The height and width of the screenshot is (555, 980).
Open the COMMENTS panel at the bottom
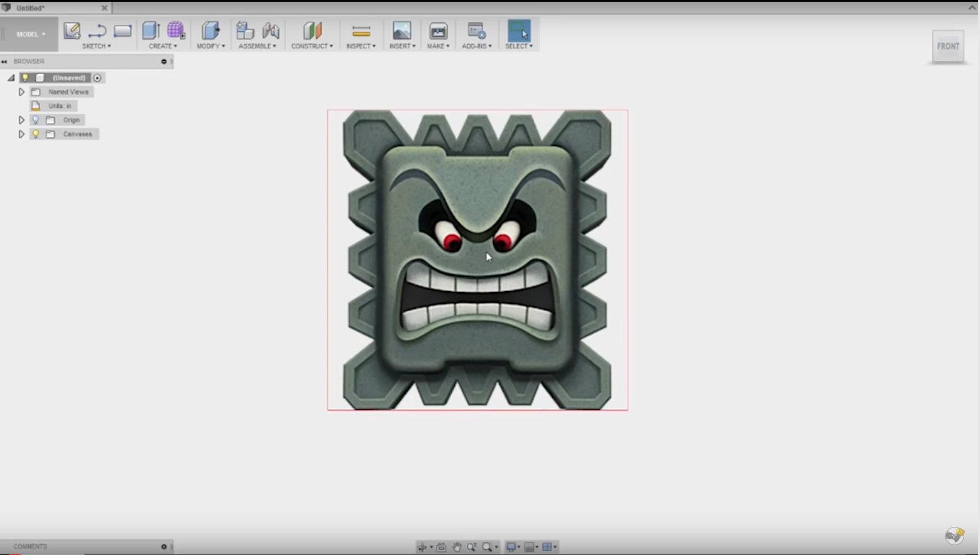click(30, 546)
